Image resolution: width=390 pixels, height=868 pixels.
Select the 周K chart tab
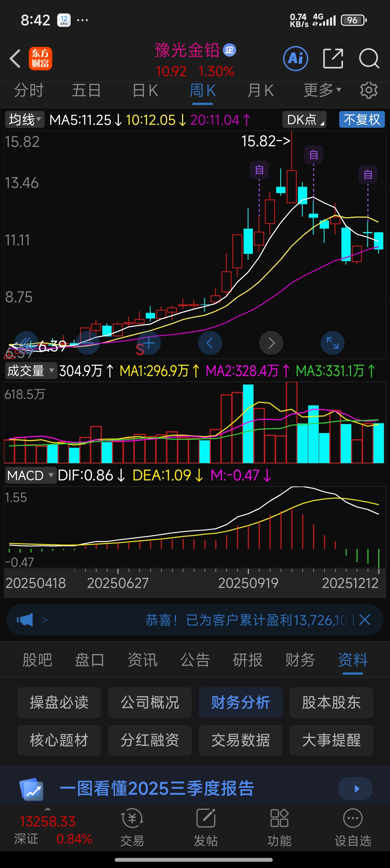tap(203, 90)
